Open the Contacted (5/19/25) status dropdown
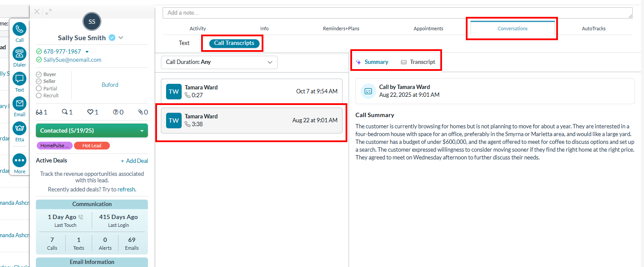This screenshot has height=267, width=644. point(92,130)
